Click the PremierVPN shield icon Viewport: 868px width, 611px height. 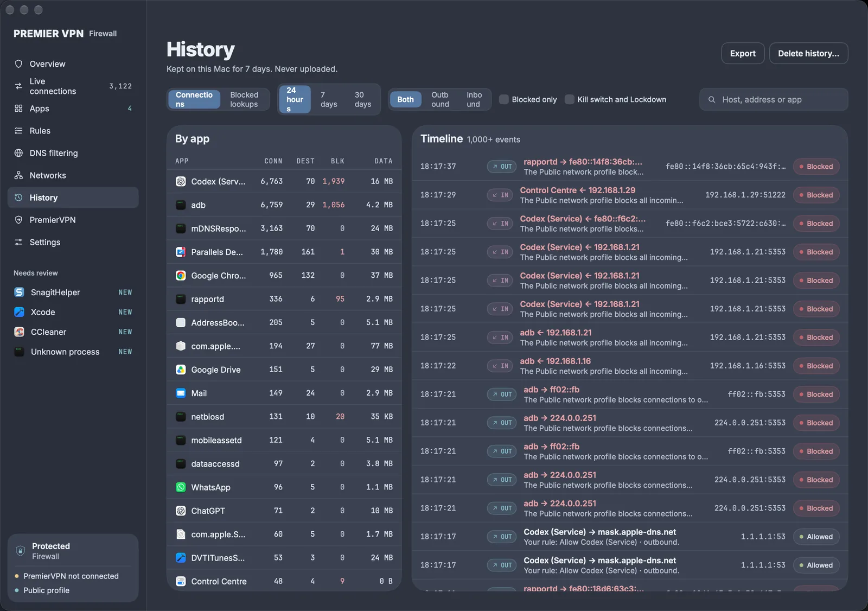[18, 220]
